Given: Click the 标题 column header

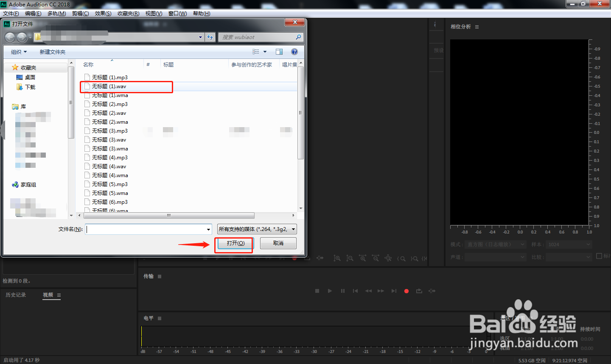Looking at the screenshot, I should 168,64.
